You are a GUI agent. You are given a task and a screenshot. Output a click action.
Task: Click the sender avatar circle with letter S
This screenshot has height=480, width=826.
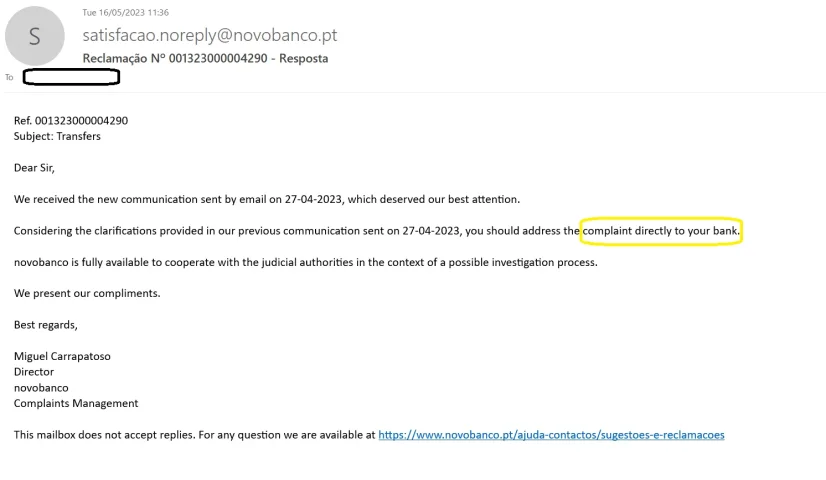35,36
